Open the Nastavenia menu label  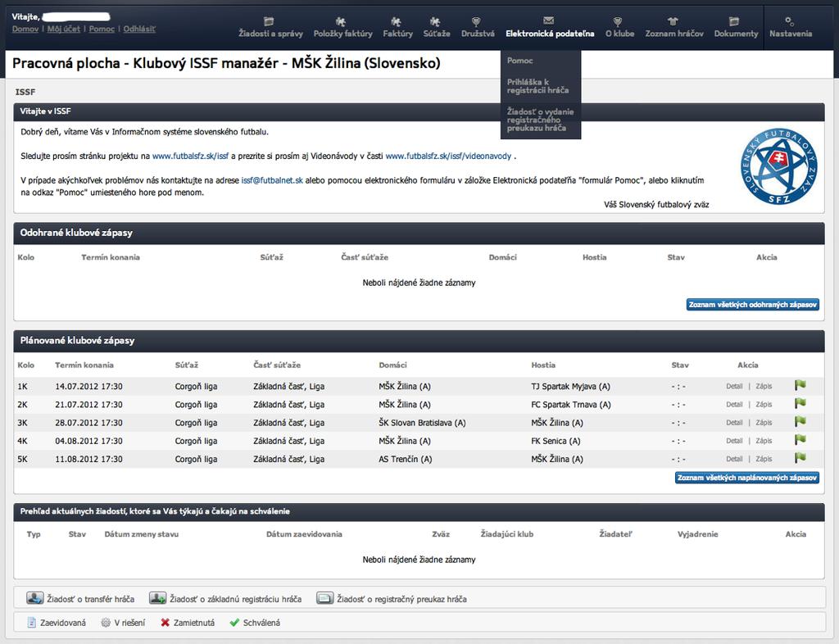791,34
